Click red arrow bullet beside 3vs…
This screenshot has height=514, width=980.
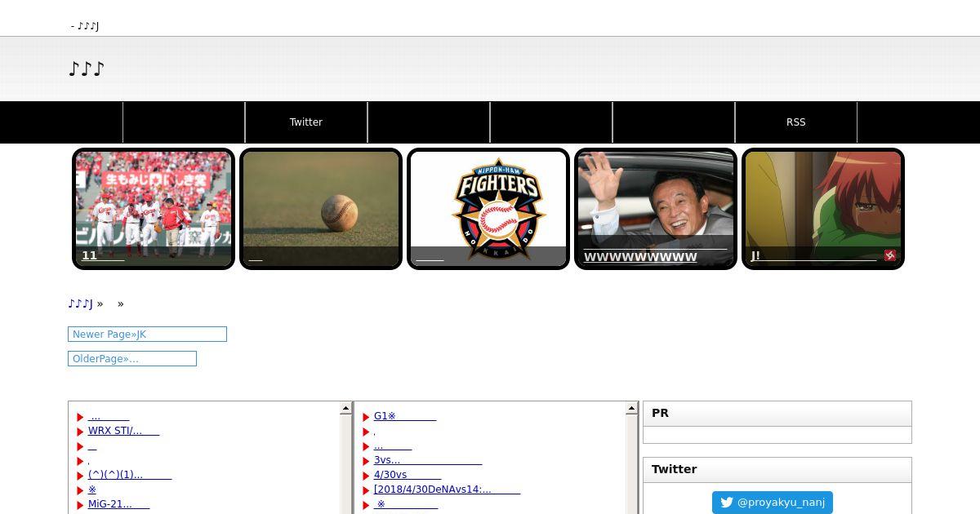(366, 461)
